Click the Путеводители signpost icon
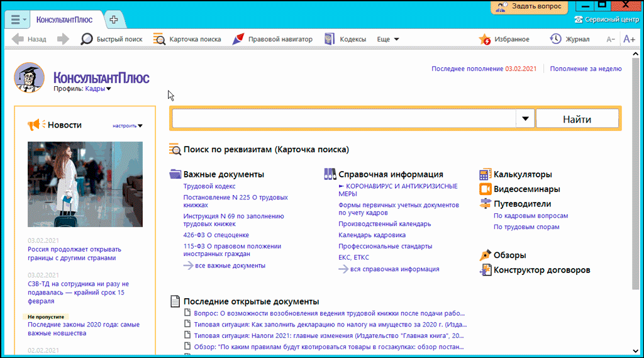Screen dimensions: 644x358 tap(485, 204)
